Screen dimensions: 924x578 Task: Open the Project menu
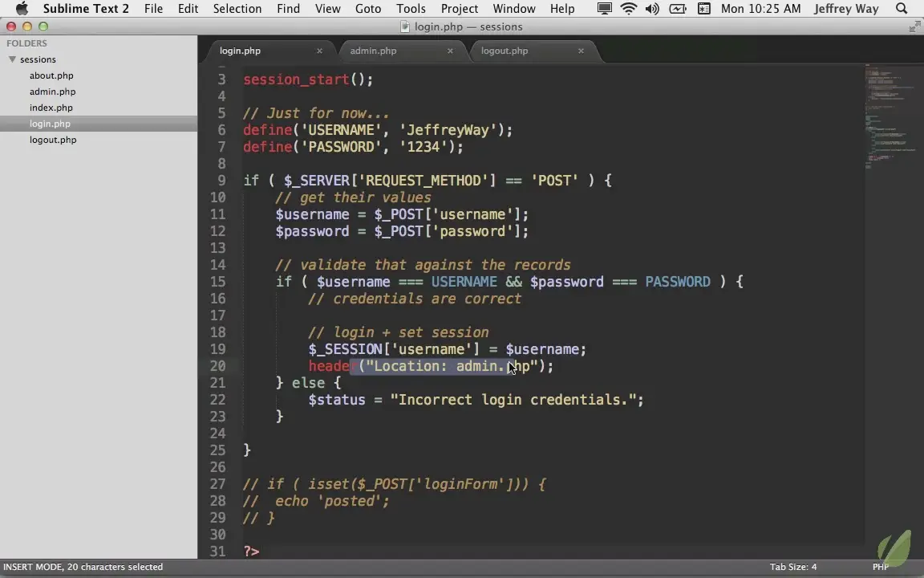coord(459,9)
